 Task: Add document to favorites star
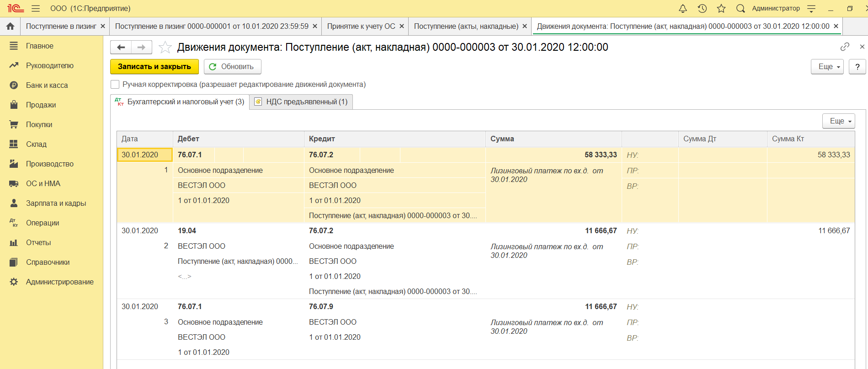click(x=165, y=48)
